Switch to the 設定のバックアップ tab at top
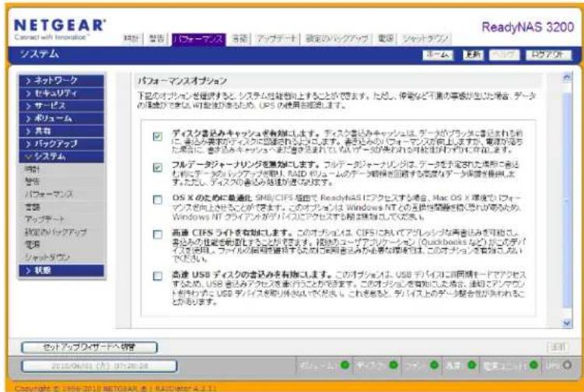The image size is (584, 392). click(337, 38)
